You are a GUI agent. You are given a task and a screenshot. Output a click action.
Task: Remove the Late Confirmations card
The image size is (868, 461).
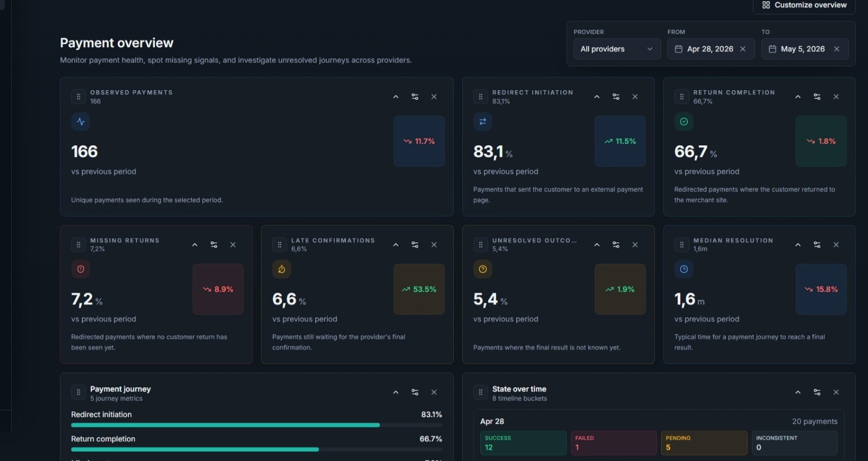tap(434, 245)
